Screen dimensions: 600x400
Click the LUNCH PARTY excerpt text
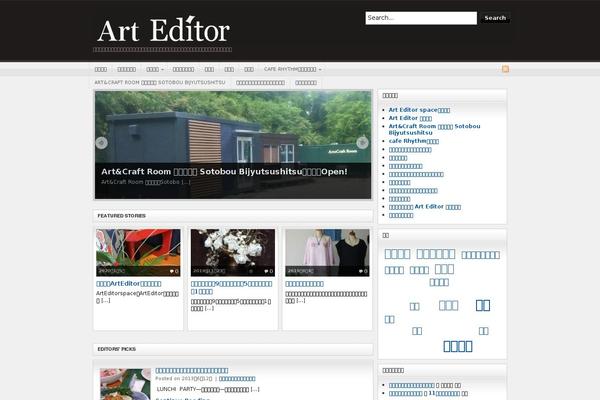[208, 389]
